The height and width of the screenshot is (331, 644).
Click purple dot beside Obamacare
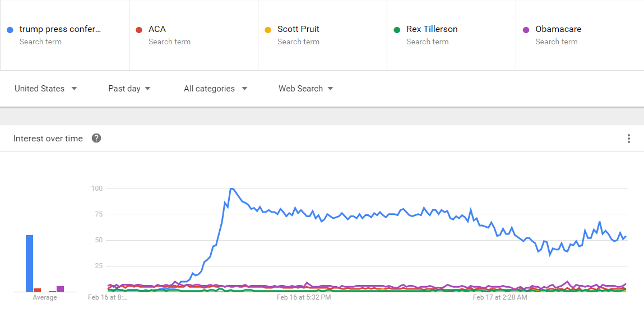tap(526, 30)
